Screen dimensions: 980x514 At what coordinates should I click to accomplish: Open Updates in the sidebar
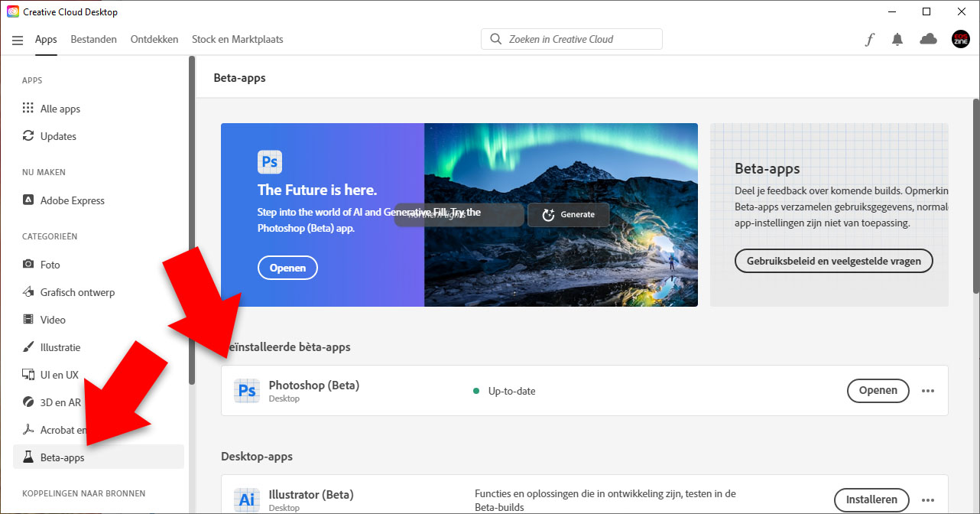pyautogui.click(x=58, y=136)
